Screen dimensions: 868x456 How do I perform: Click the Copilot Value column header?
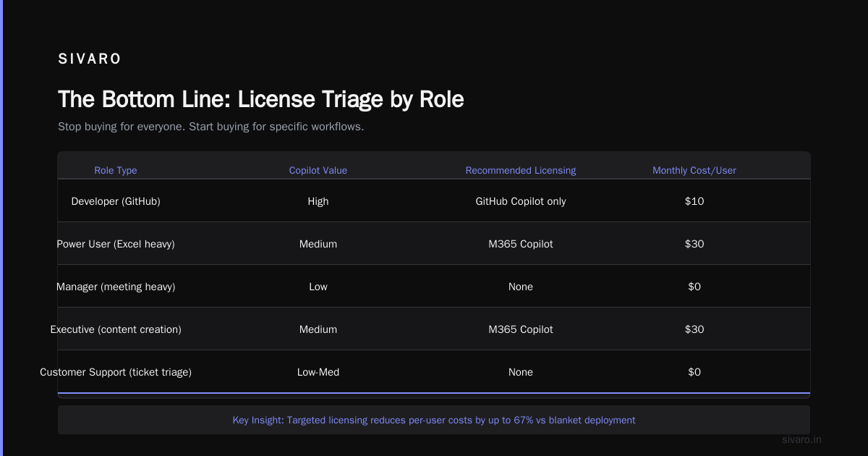coord(318,171)
